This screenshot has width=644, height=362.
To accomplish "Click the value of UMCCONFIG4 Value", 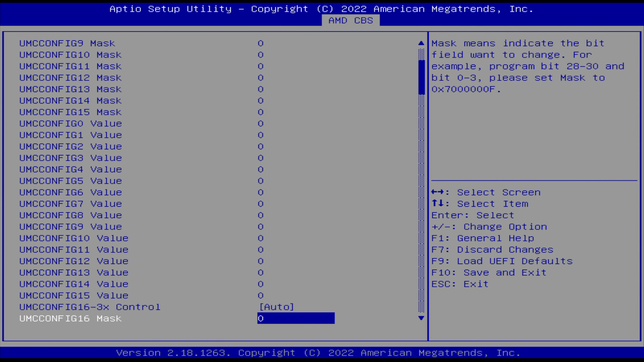I will [x=260, y=169].
